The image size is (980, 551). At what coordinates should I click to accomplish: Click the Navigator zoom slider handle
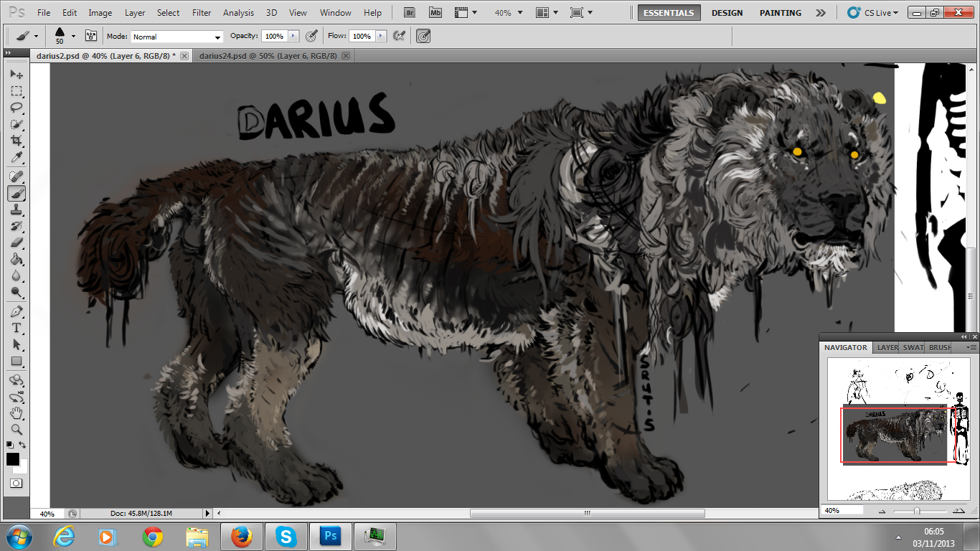916,511
